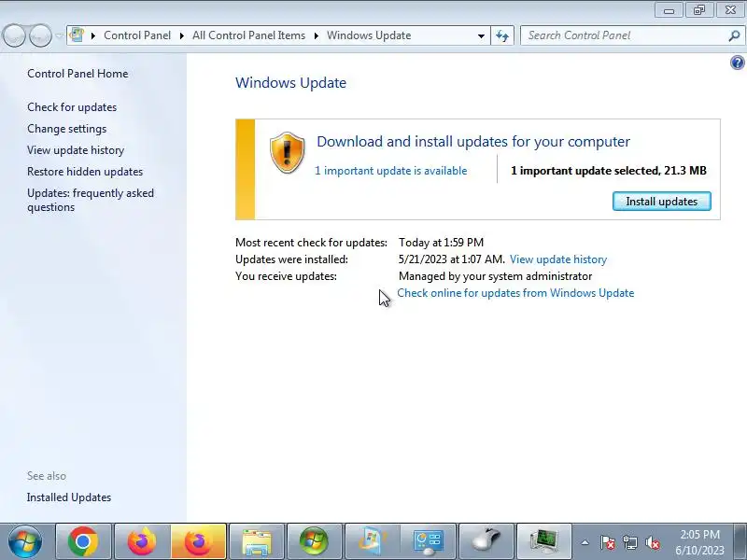Open the clock showing 2:05 PM
This screenshot has width=747, height=560.
pos(699,542)
